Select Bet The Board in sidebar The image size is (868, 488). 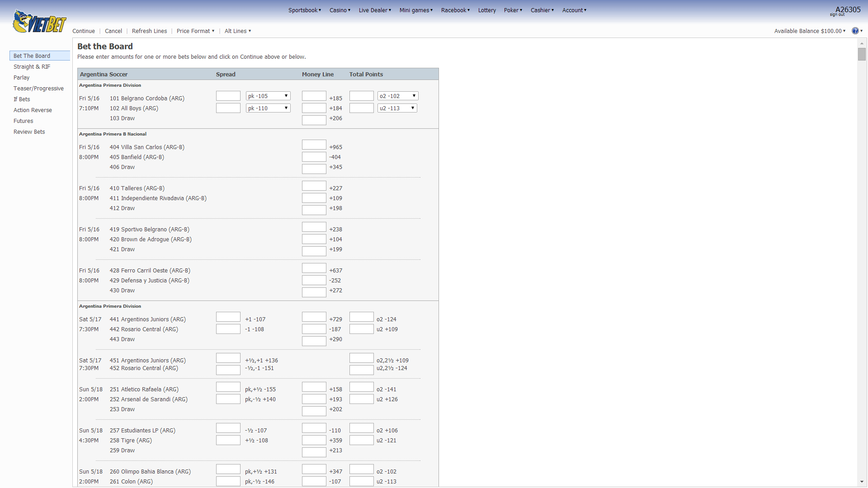pos(40,56)
